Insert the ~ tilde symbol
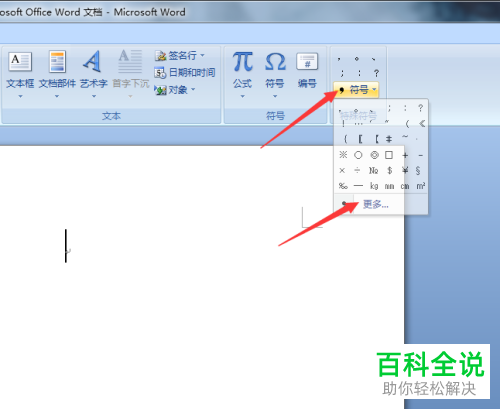Screen dimensions: 500x409 click(405, 137)
